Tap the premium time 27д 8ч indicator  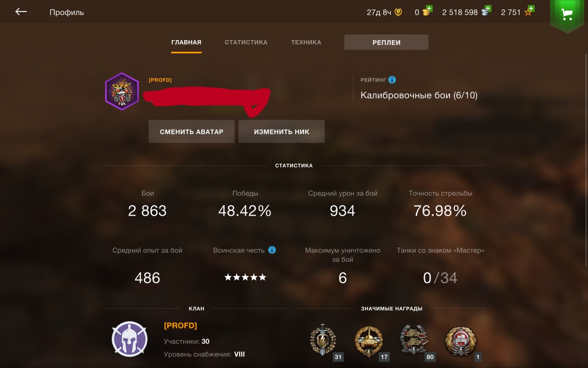[384, 12]
